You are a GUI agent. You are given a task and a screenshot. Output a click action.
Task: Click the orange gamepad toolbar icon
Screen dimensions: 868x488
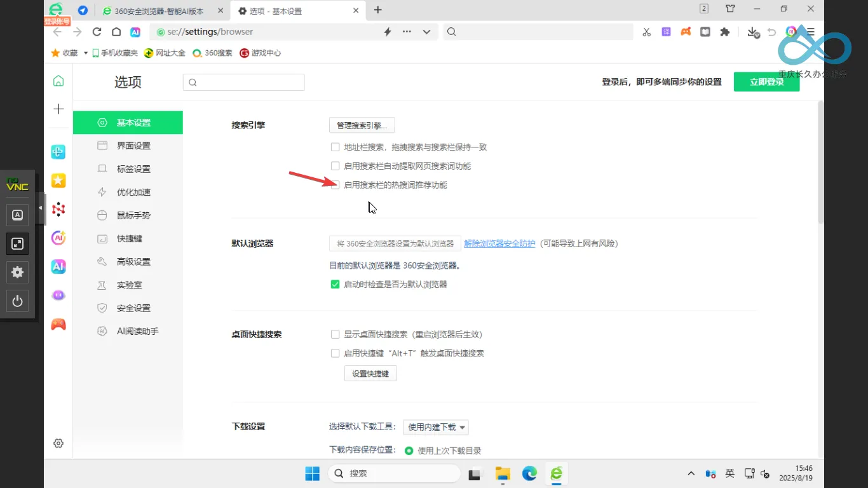click(686, 32)
